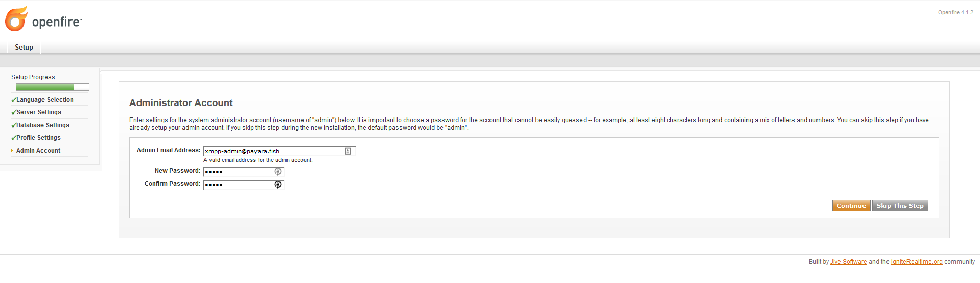Click the contact card icon in email field
This screenshot has width=980, height=283.
(x=348, y=151)
